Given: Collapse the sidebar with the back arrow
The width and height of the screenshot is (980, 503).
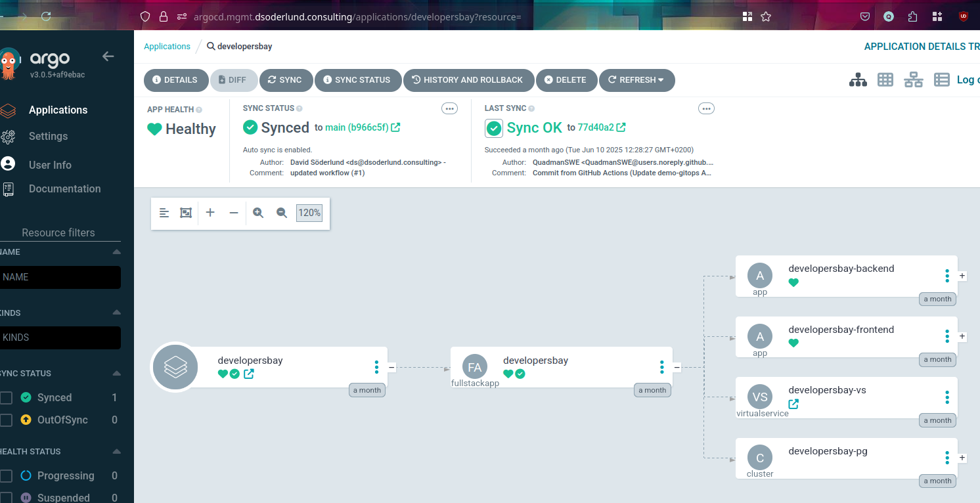Looking at the screenshot, I should [108, 56].
